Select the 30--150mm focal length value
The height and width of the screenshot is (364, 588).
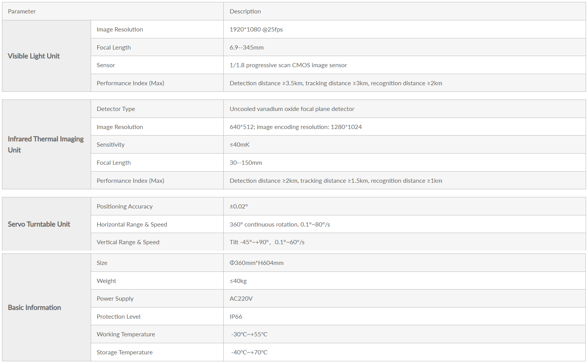246,163
